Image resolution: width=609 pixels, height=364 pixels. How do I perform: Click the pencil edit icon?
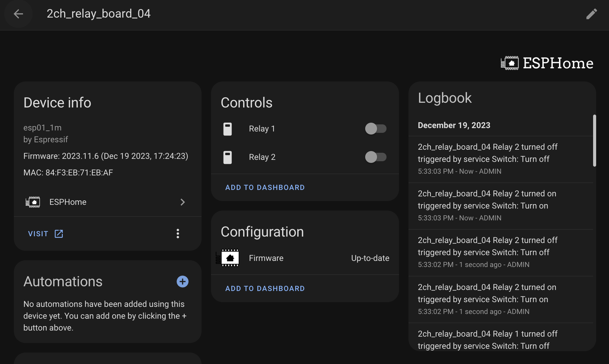[591, 14]
